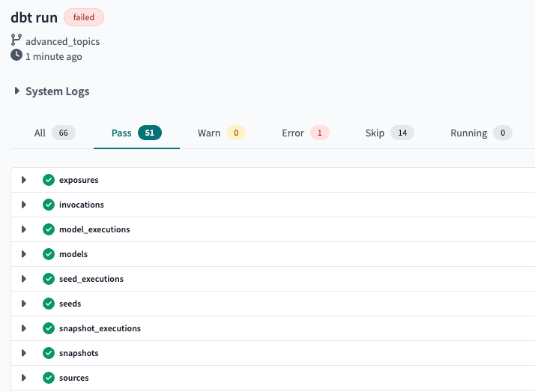The height and width of the screenshot is (392, 535).
Task: Click the System Logs heading text
Action: click(57, 91)
